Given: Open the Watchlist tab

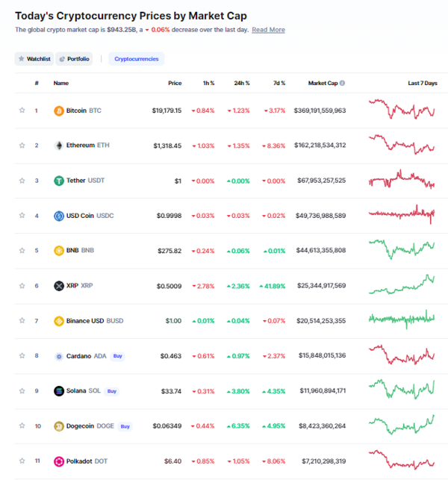Looking at the screenshot, I should (x=34, y=59).
